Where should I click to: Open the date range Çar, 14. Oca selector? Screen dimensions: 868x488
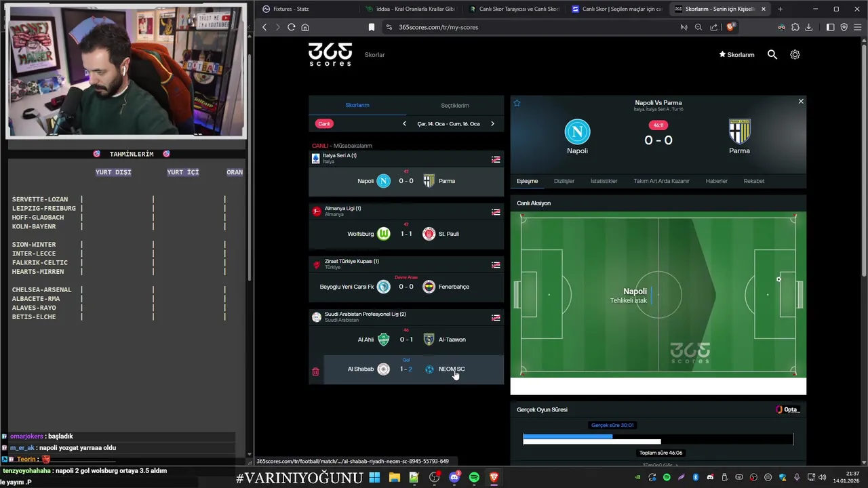coord(448,124)
